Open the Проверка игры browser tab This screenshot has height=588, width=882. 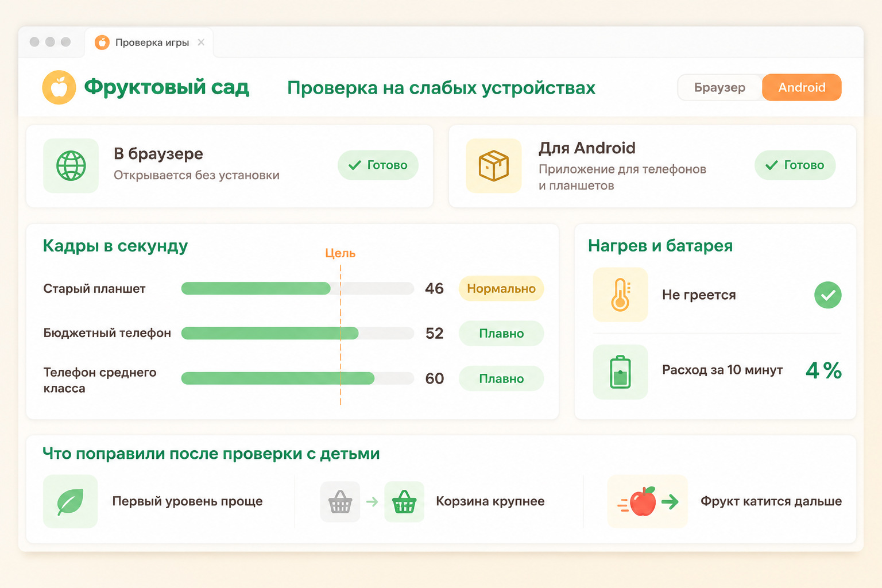(x=149, y=42)
